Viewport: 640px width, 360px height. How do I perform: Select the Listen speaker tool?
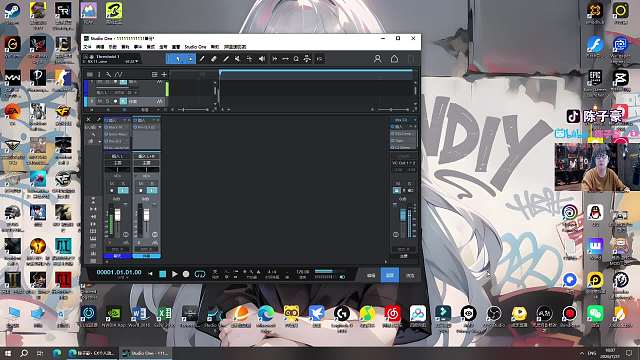(262, 59)
